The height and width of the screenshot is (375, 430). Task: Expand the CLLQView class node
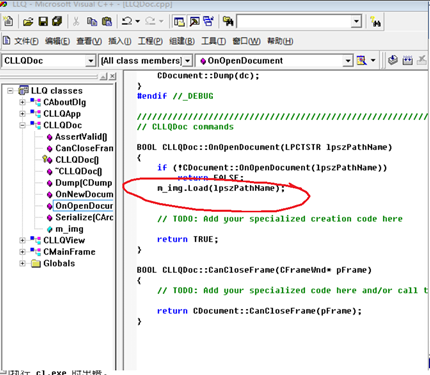[x=22, y=240]
